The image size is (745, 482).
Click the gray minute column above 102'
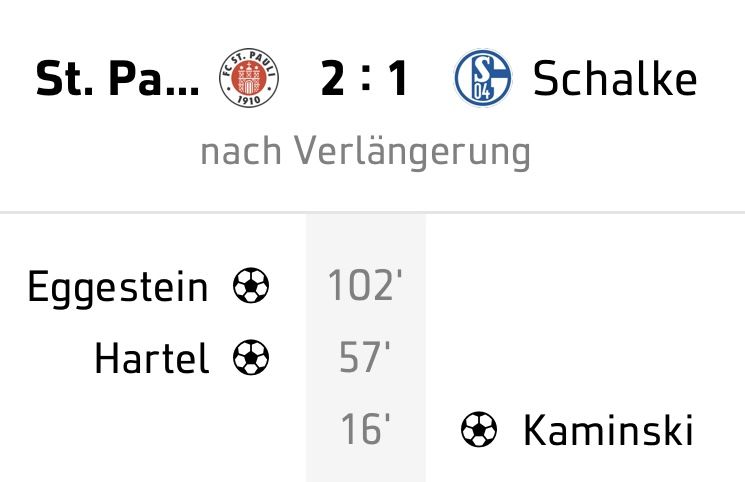tap(365, 238)
